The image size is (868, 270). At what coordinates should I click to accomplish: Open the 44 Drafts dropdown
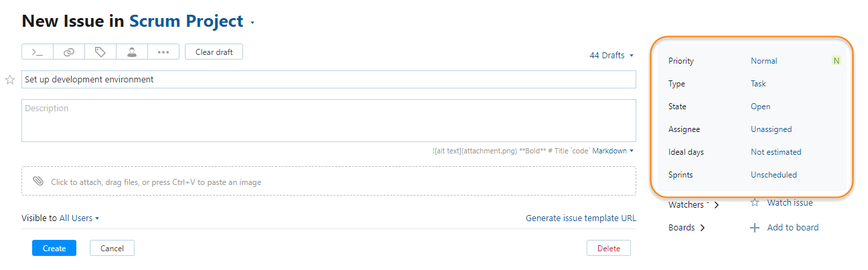(611, 56)
